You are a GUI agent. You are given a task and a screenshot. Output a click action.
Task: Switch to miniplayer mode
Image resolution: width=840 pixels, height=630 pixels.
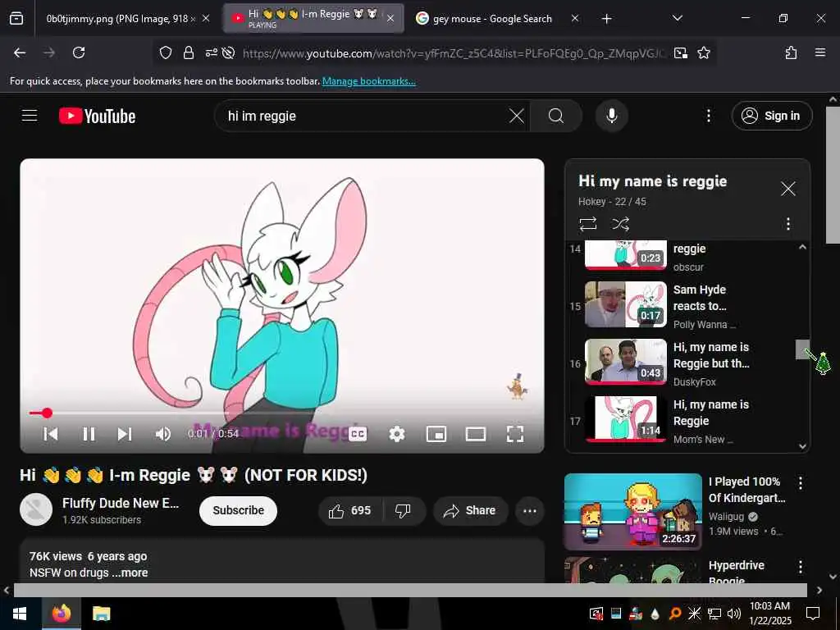436,433
